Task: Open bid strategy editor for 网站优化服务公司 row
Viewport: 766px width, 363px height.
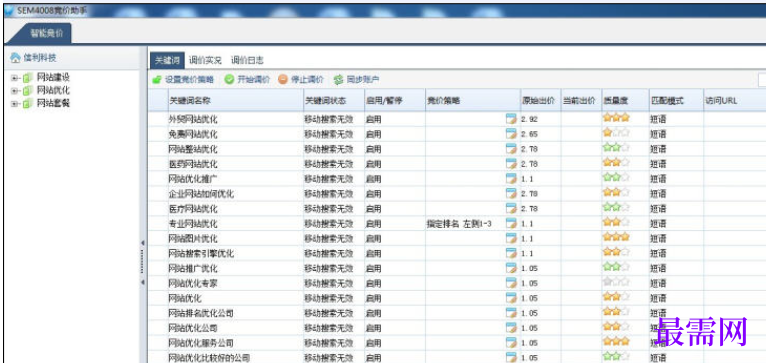Action: pyautogui.click(x=511, y=343)
